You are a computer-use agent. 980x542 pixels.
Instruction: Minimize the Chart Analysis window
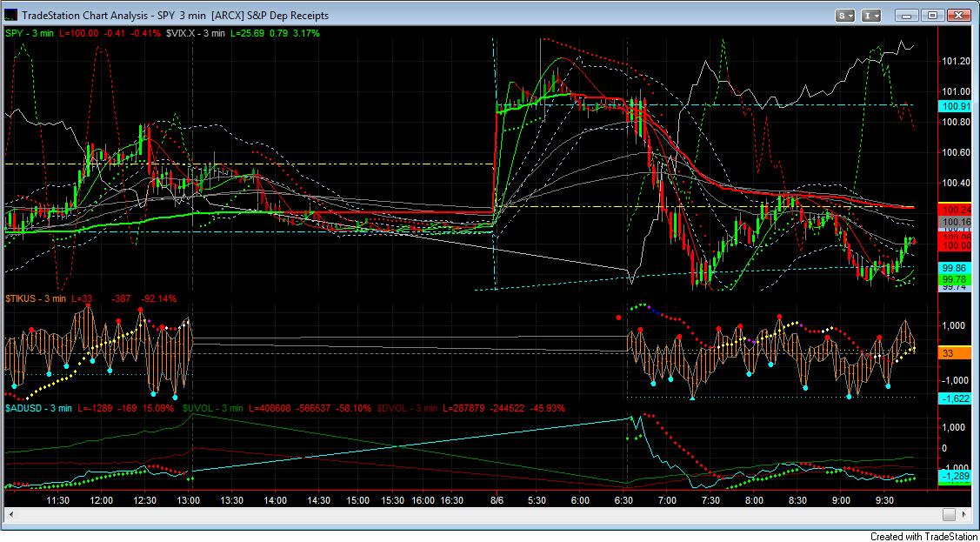coord(907,15)
